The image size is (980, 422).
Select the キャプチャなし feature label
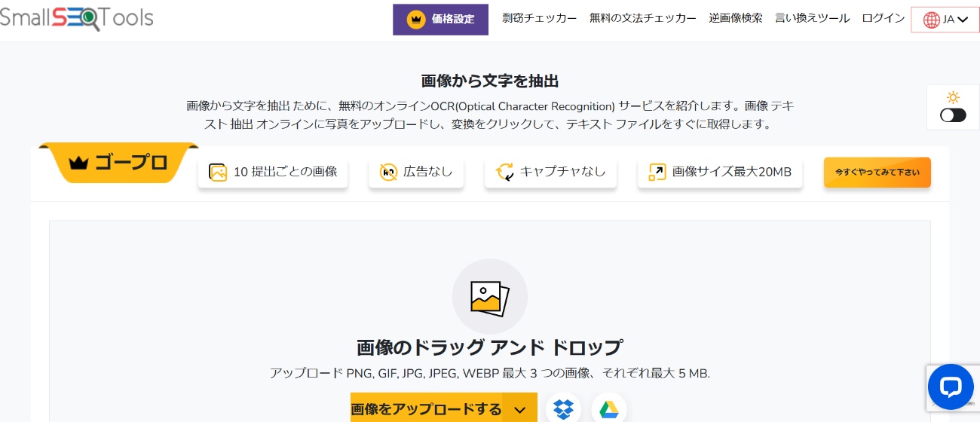[563, 172]
